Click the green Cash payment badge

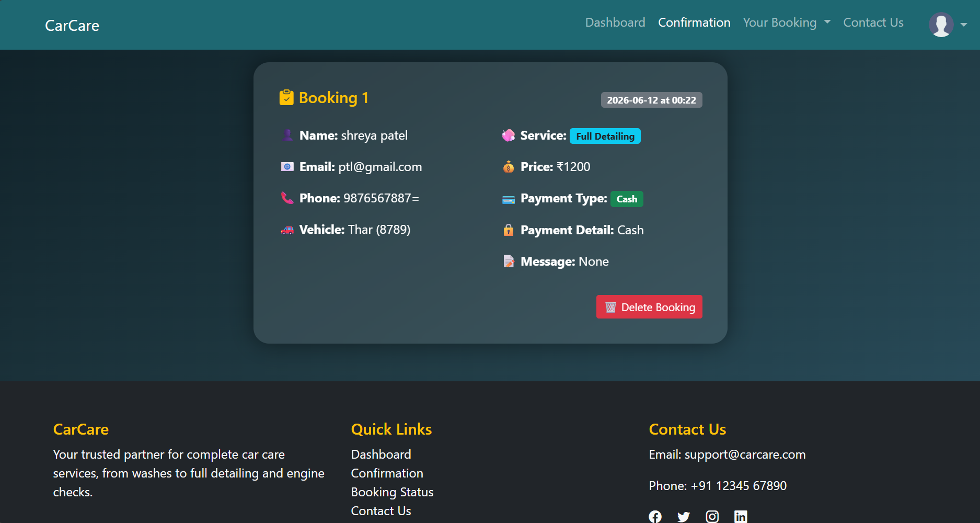coord(627,199)
